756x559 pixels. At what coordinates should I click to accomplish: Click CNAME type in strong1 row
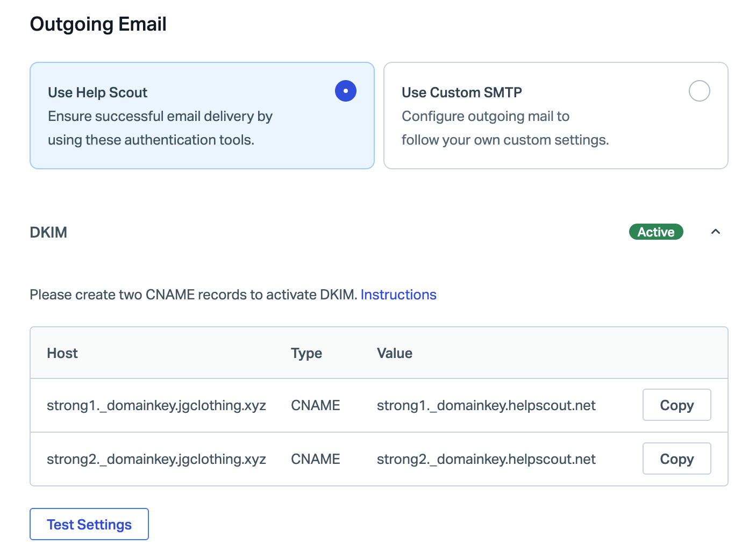tap(316, 405)
